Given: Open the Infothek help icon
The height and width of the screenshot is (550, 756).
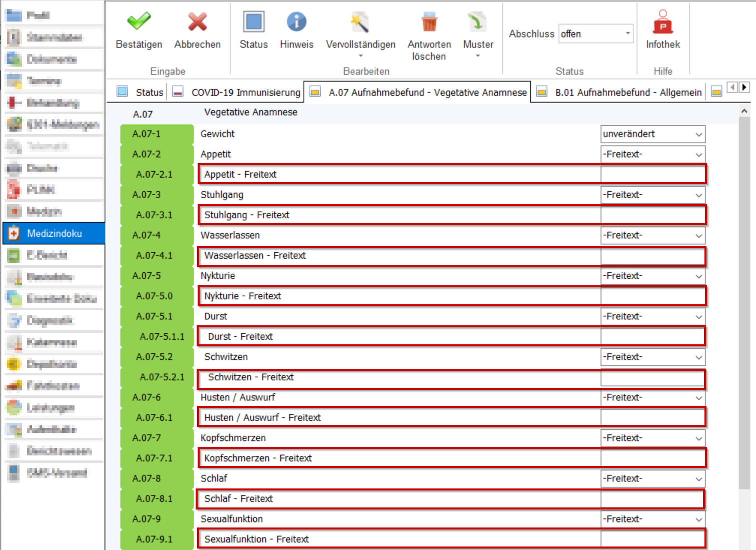Looking at the screenshot, I should (662, 23).
